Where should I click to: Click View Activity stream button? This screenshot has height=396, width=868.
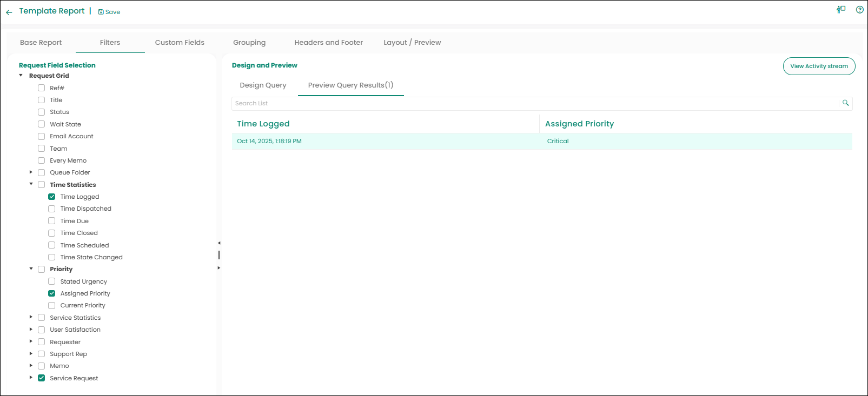819,66
